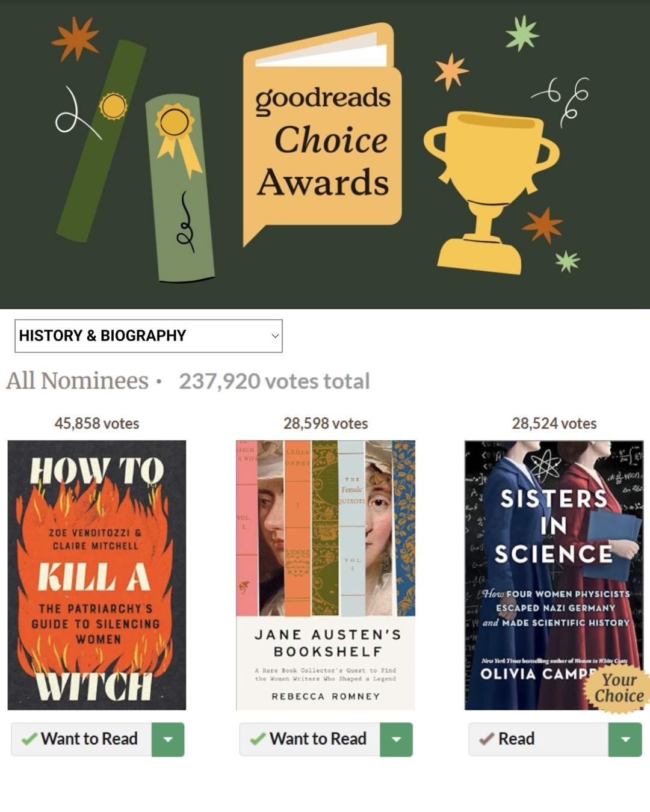The width and height of the screenshot is (650, 812).
Task: Toggle Read status for Sisters in Science
Action: pyautogui.click(x=539, y=739)
